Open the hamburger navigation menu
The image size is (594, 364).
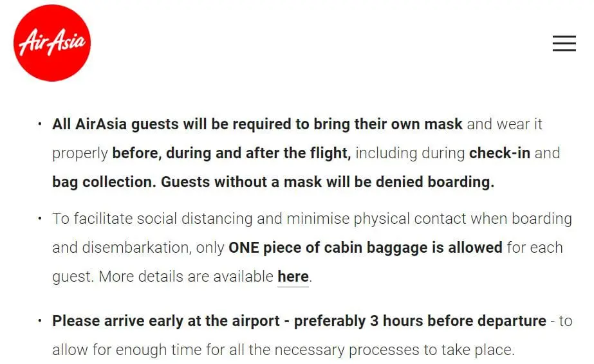pyautogui.click(x=564, y=43)
